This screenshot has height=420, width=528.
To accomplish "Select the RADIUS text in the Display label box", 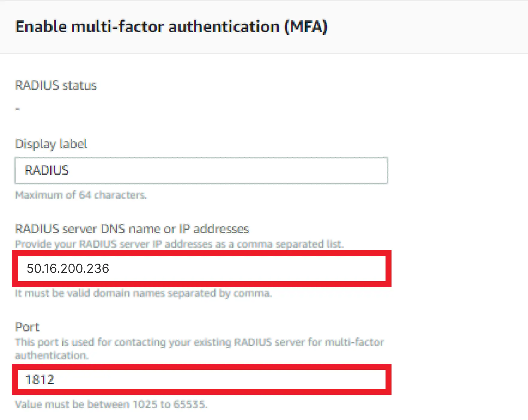I will (47, 171).
